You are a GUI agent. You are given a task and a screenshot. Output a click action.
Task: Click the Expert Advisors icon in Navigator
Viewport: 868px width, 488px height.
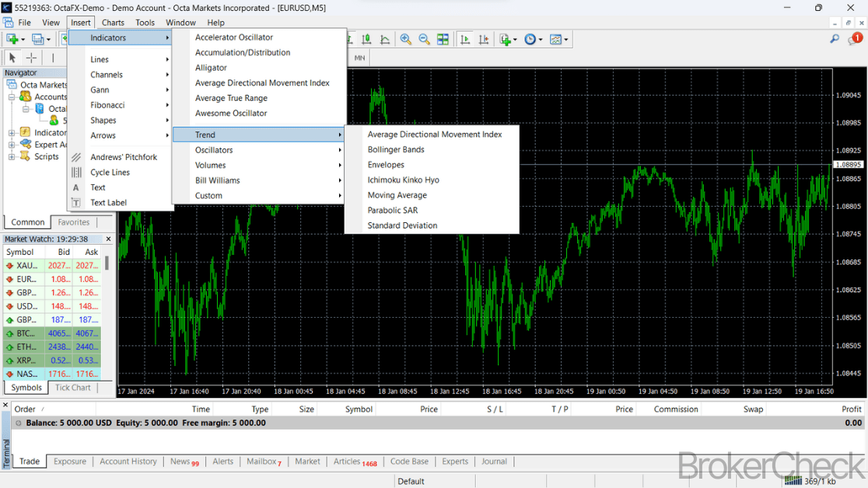(x=26, y=144)
